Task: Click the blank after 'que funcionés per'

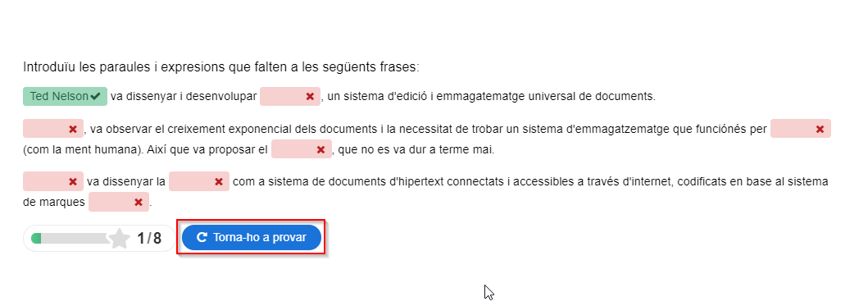Action: 801,129
